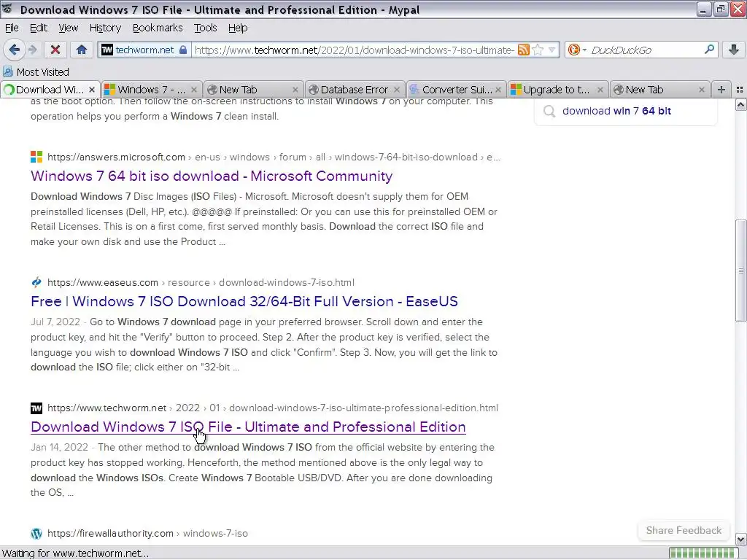The width and height of the screenshot is (747, 560).
Task: Close the Database Error tab
Action: [x=397, y=90]
